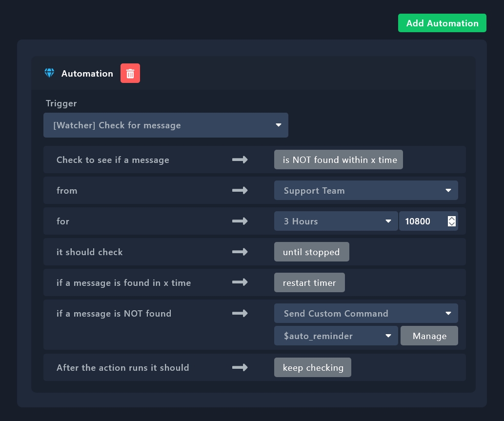Screen dimensions: 504x421
Task: Click arrow icon beside 'if a message is NOT found'
Action: pos(240,313)
